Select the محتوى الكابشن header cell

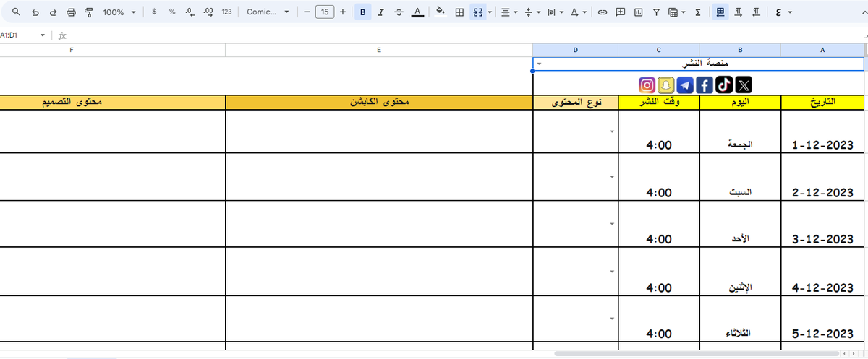click(379, 102)
